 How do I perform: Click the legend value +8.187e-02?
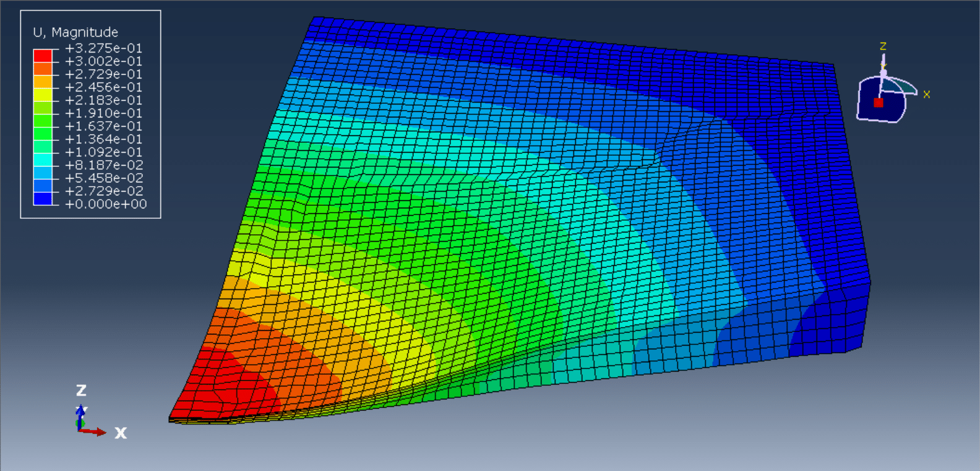[x=104, y=165]
